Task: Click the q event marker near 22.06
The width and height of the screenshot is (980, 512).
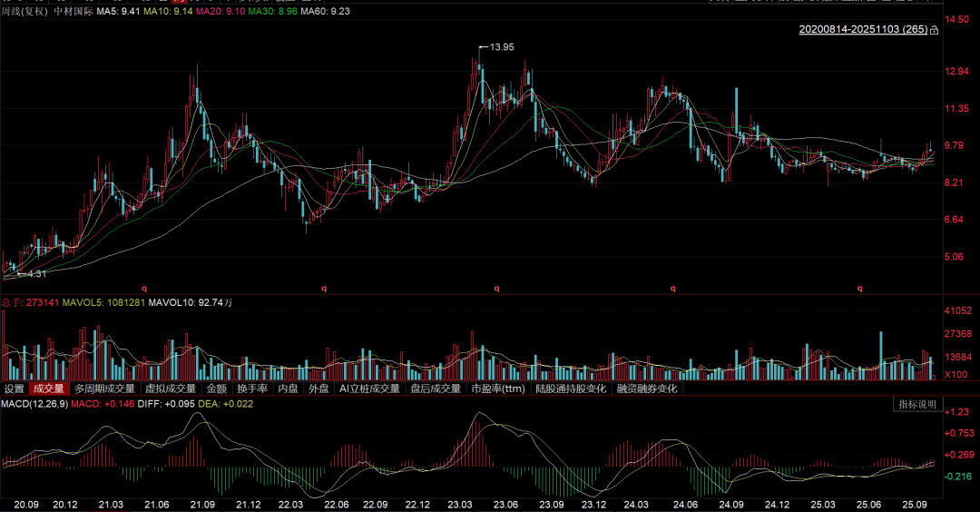Action: 324,288
